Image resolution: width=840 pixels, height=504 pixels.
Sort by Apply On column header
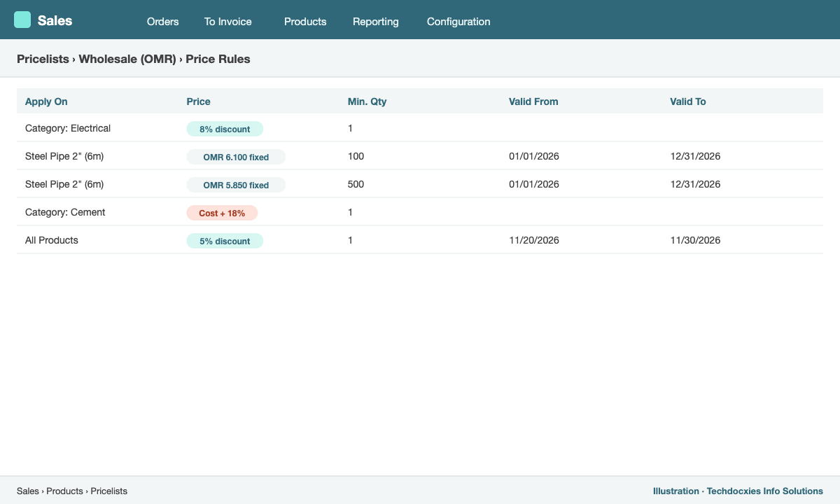(x=46, y=101)
